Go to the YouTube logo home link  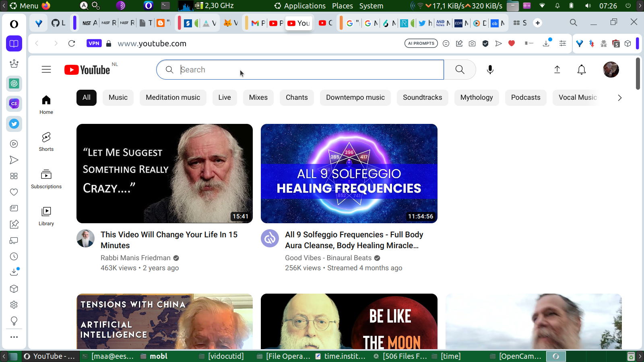(87, 70)
